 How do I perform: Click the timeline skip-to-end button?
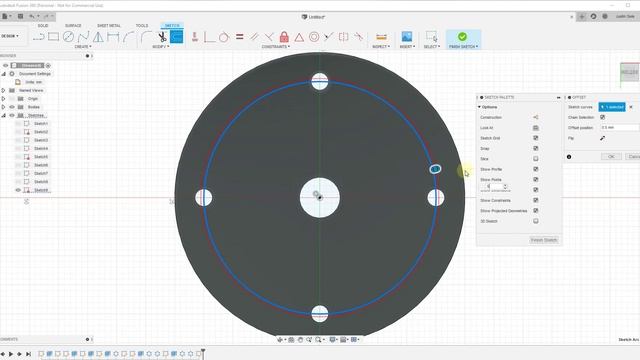pos(28,354)
